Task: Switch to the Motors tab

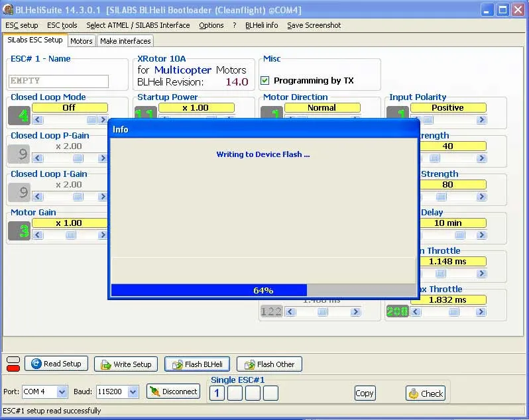Action: (x=82, y=41)
